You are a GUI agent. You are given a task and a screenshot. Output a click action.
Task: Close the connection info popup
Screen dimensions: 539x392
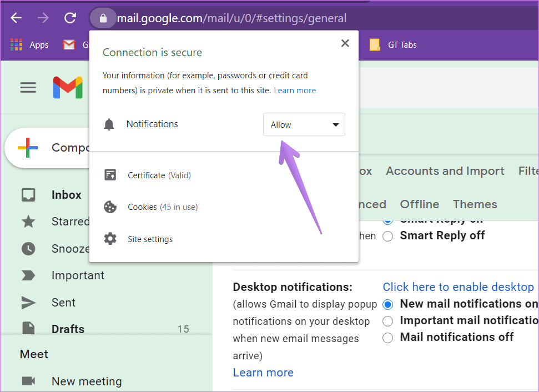345,43
